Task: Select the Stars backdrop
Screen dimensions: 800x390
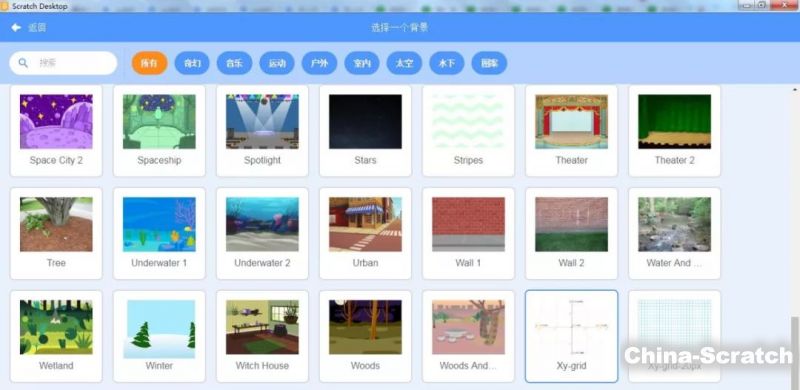Action: coord(365,131)
